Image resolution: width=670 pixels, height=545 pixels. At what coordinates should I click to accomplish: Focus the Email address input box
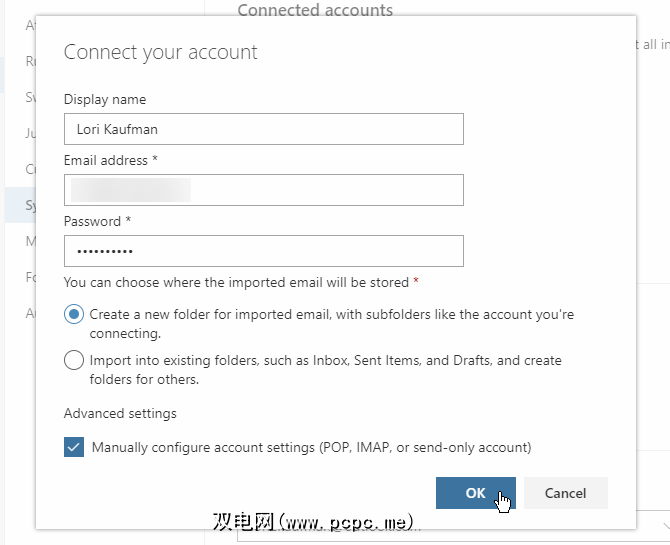(263, 190)
